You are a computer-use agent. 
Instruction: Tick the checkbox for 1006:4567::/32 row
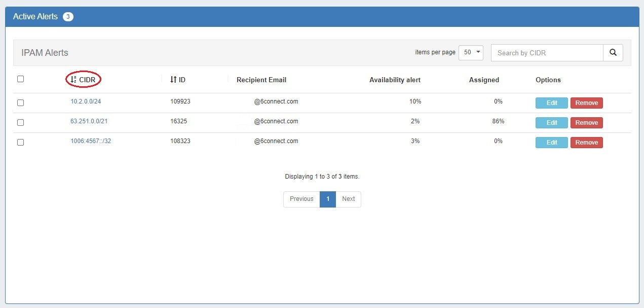pos(21,143)
